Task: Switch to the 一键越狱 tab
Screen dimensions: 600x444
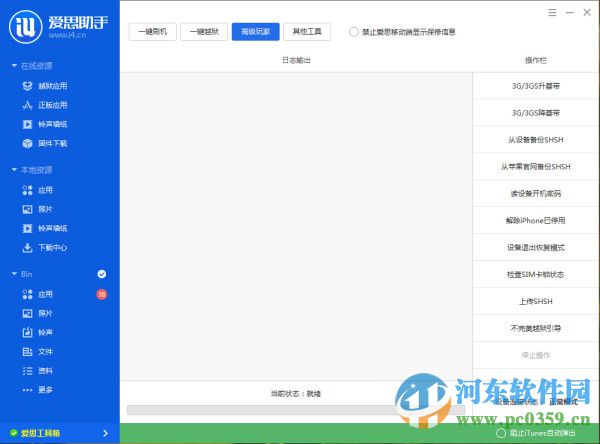Action: [x=204, y=31]
